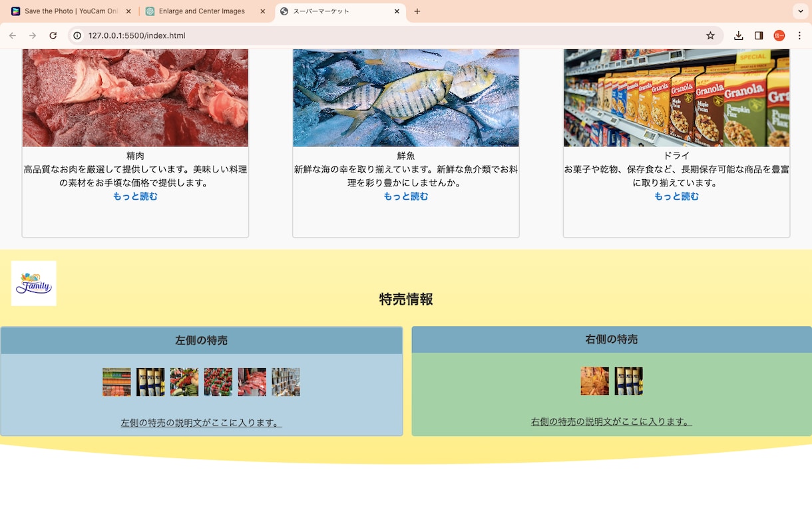Click the 鮮魚 card title
Screen dimensions: 812x508
pyautogui.click(x=406, y=156)
